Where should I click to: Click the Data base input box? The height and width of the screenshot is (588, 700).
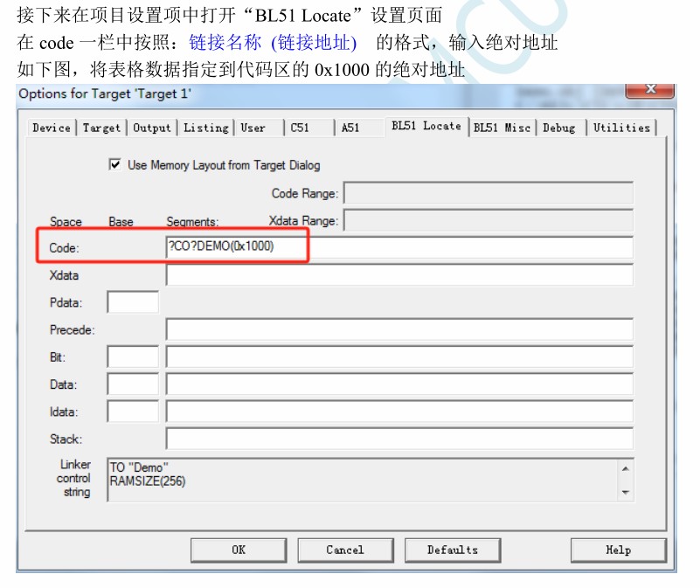click(133, 384)
